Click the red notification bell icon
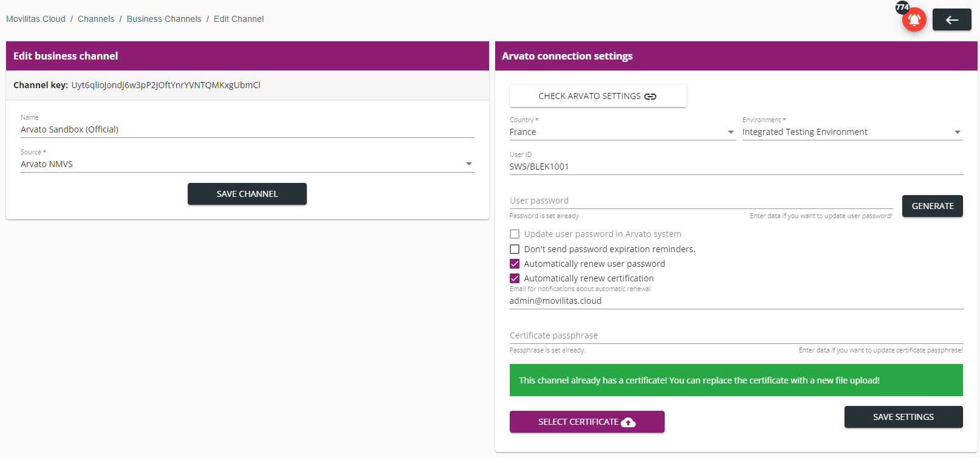This screenshot has width=980, height=457. tap(914, 20)
